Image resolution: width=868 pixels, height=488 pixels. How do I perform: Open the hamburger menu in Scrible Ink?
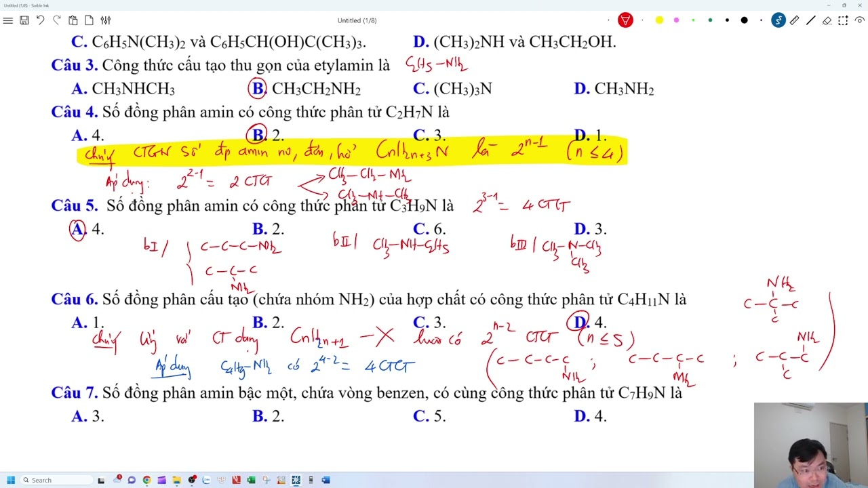8,20
